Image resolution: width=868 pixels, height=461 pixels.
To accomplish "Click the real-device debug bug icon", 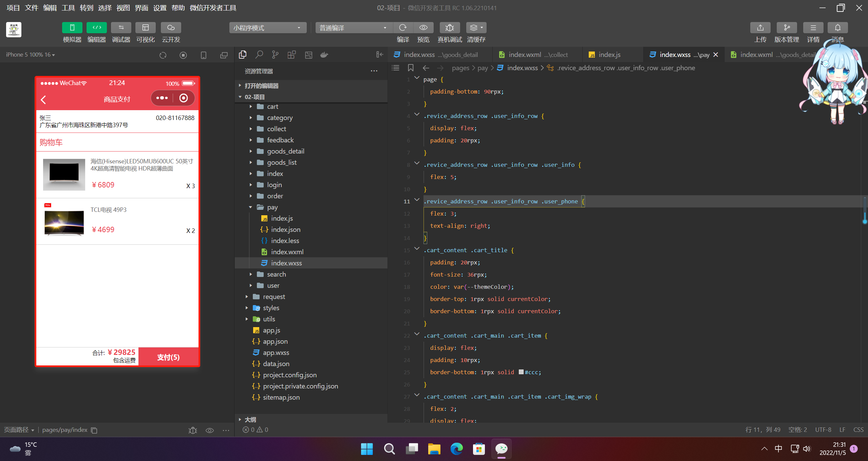I will [450, 28].
